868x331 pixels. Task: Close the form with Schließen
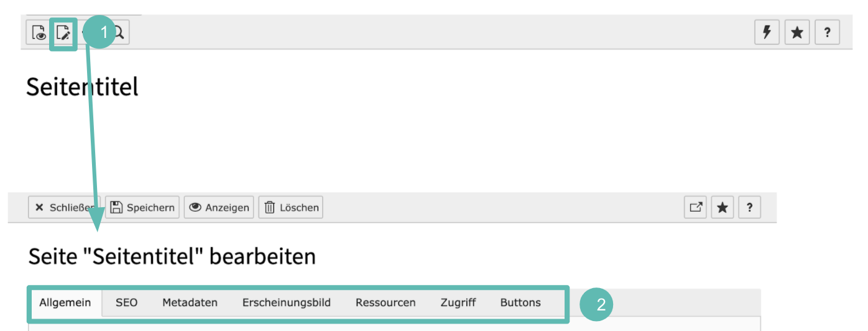coord(65,208)
